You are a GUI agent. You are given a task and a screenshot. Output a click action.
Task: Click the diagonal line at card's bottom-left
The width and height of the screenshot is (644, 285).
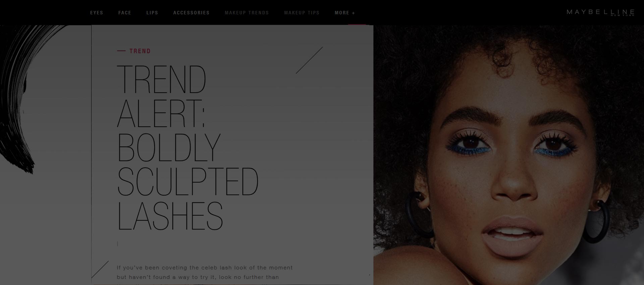click(100, 269)
